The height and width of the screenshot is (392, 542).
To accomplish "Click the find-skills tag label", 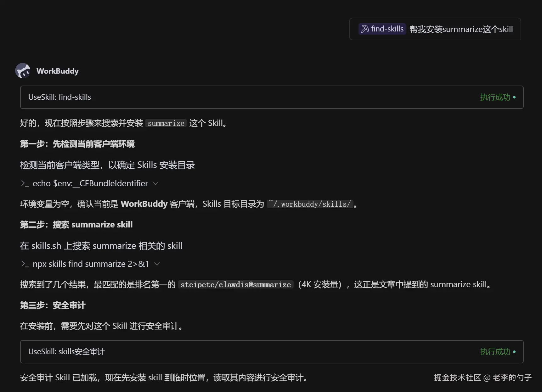I will tap(387, 29).
